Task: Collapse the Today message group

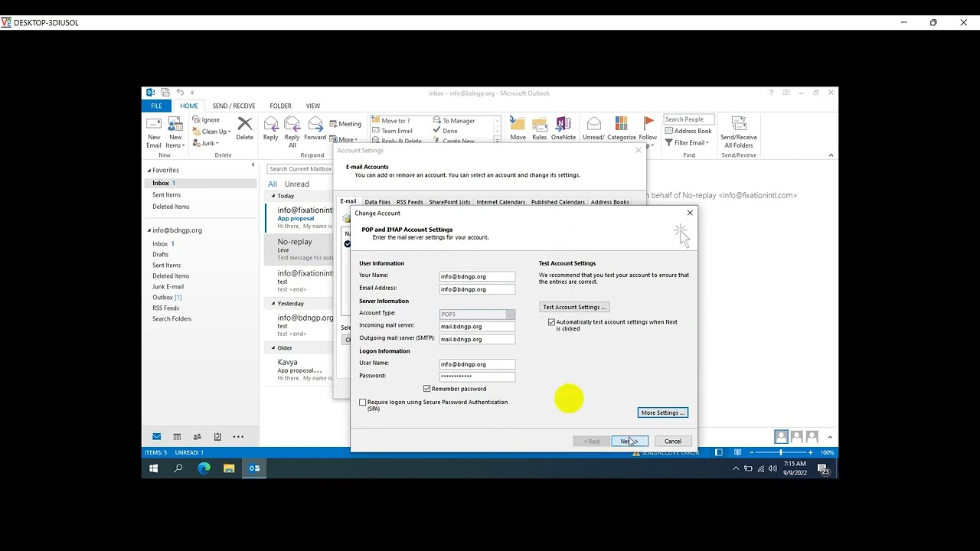Action: coord(273,196)
